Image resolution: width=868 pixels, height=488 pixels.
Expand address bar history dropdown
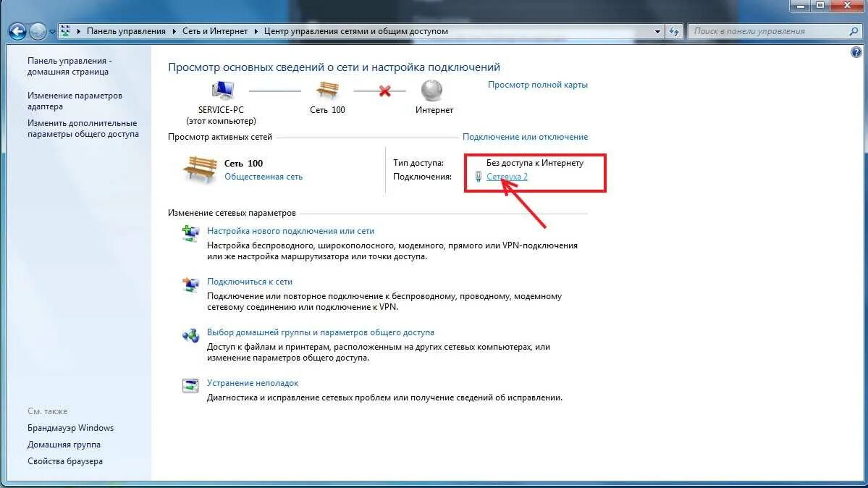point(657,32)
